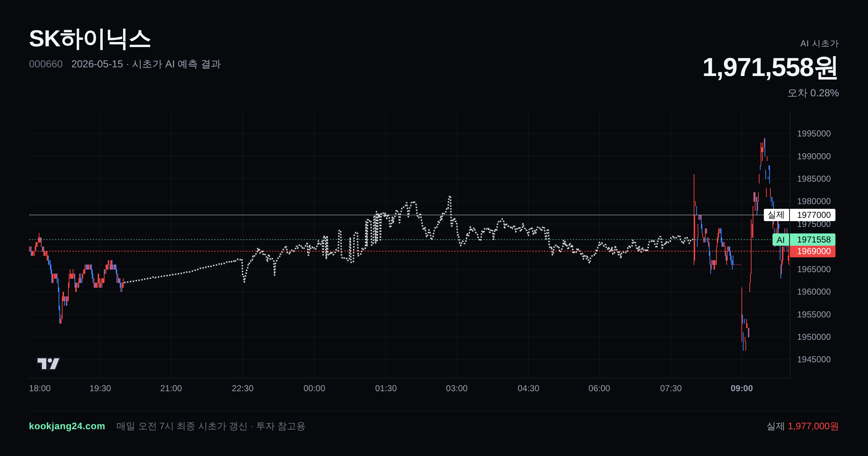Click the 1995000 price axis label
868x456 pixels.
pyautogui.click(x=814, y=134)
